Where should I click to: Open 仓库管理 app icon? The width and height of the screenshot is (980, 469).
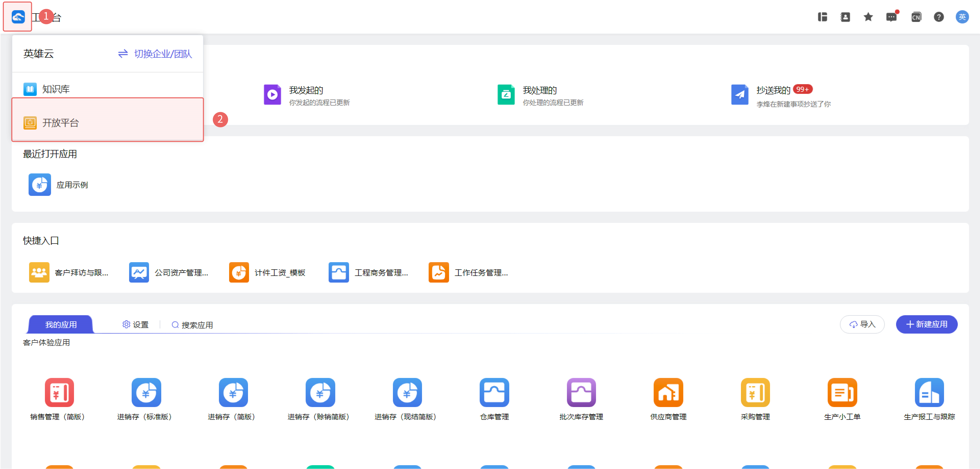(494, 392)
